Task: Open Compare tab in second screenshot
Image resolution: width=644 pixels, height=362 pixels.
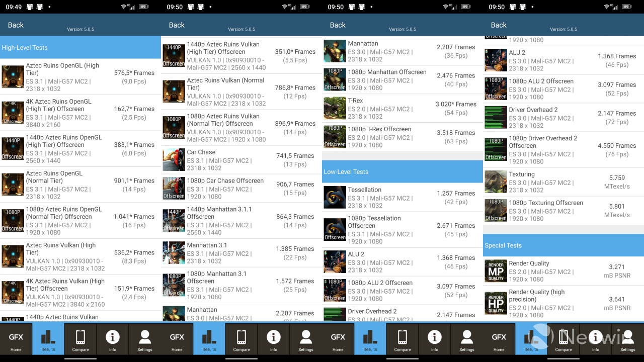Action: [x=242, y=340]
